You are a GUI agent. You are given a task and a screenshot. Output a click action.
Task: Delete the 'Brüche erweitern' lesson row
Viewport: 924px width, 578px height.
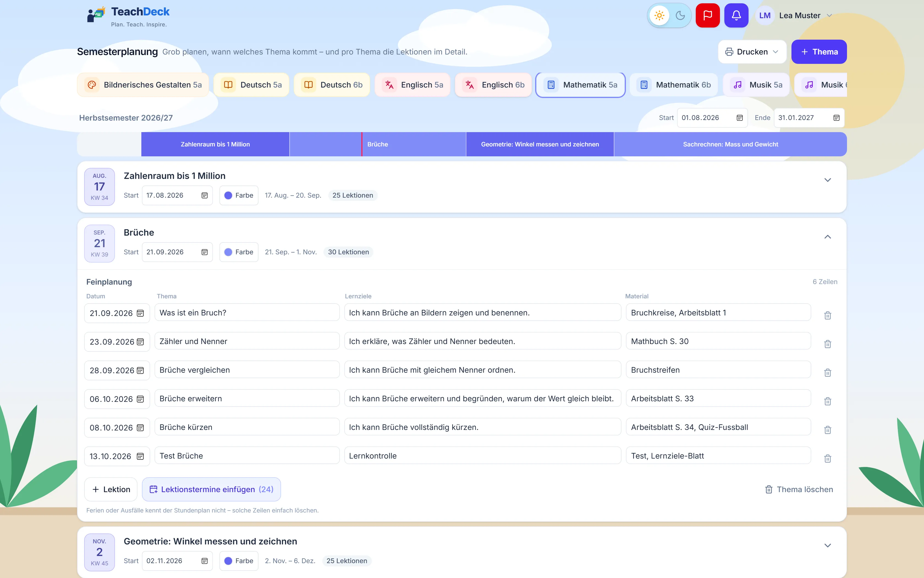coord(827,401)
